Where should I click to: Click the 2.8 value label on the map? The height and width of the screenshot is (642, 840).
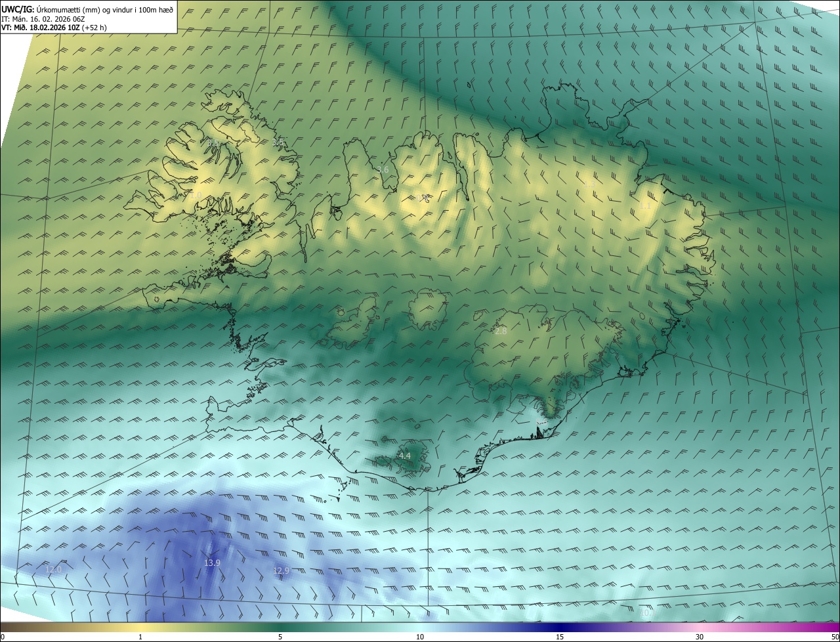coord(501,331)
